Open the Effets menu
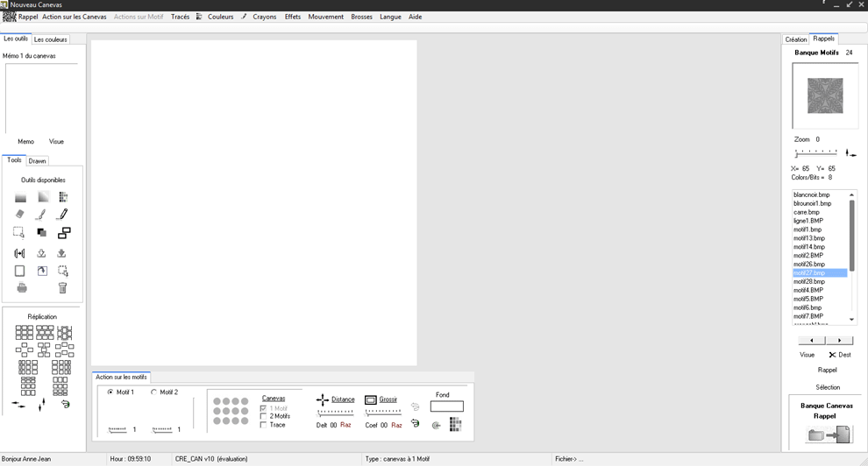Image resolution: width=868 pixels, height=466 pixels. click(x=292, y=17)
